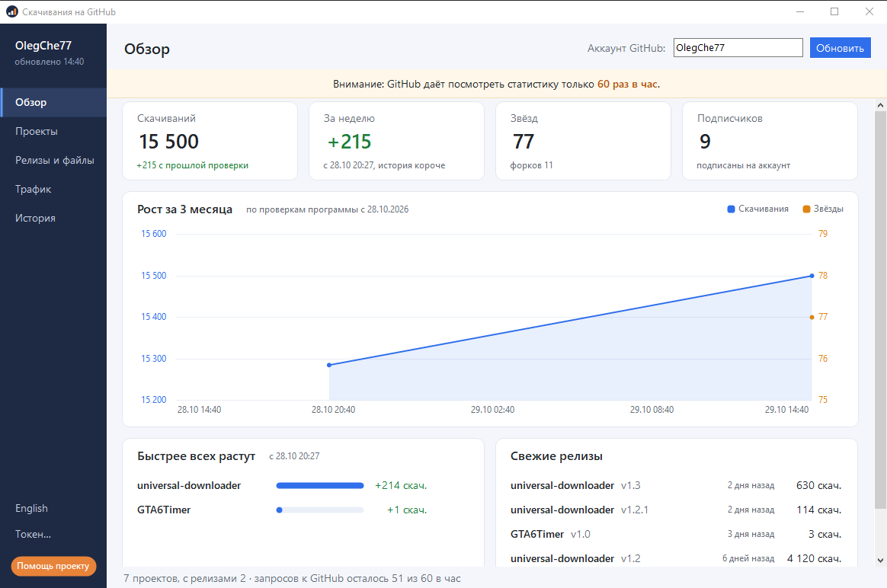Click OlegChe77 username in sidebar

click(x=43, y=46)
